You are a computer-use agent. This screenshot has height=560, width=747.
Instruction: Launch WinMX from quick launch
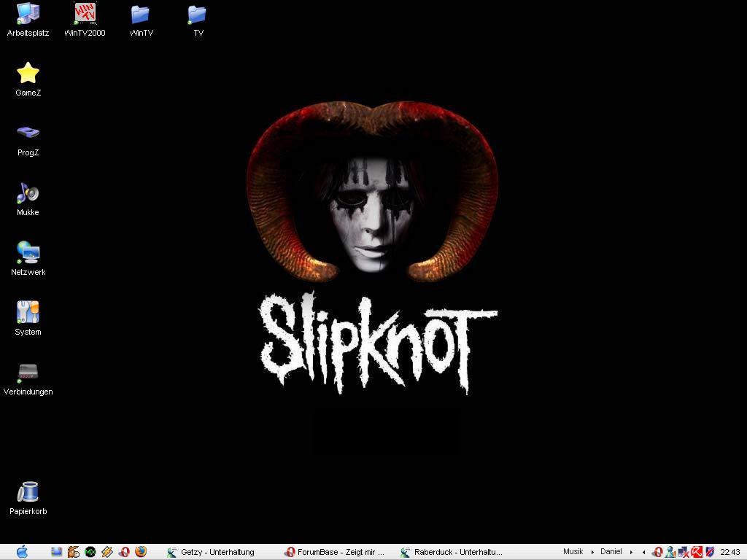click(x=90, y=552)
